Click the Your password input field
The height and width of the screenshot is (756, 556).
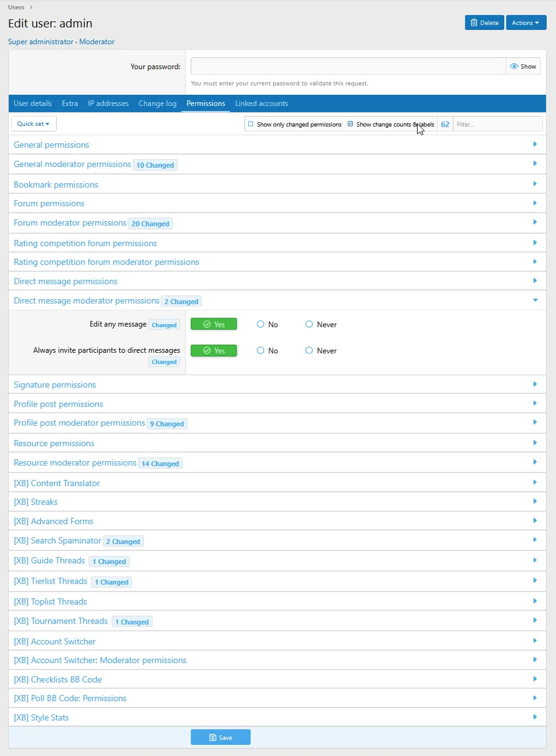(x=348, y=66)
